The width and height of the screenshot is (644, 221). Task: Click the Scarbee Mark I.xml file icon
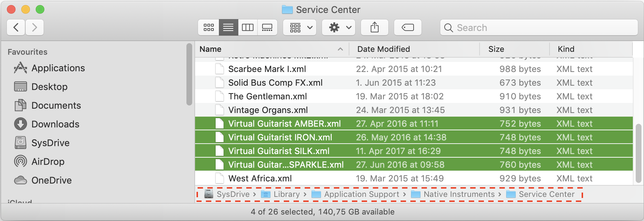point(219,69)
